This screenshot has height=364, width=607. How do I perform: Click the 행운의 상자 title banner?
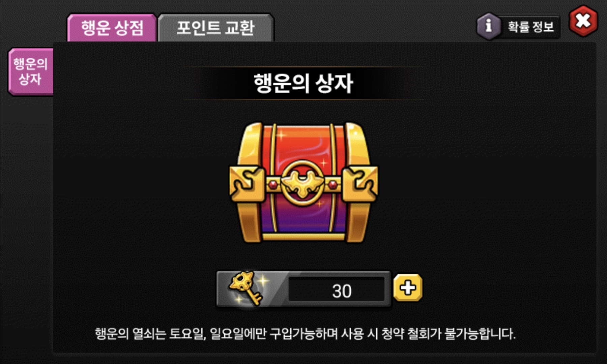pyautogui.click(x=303, y=83)
